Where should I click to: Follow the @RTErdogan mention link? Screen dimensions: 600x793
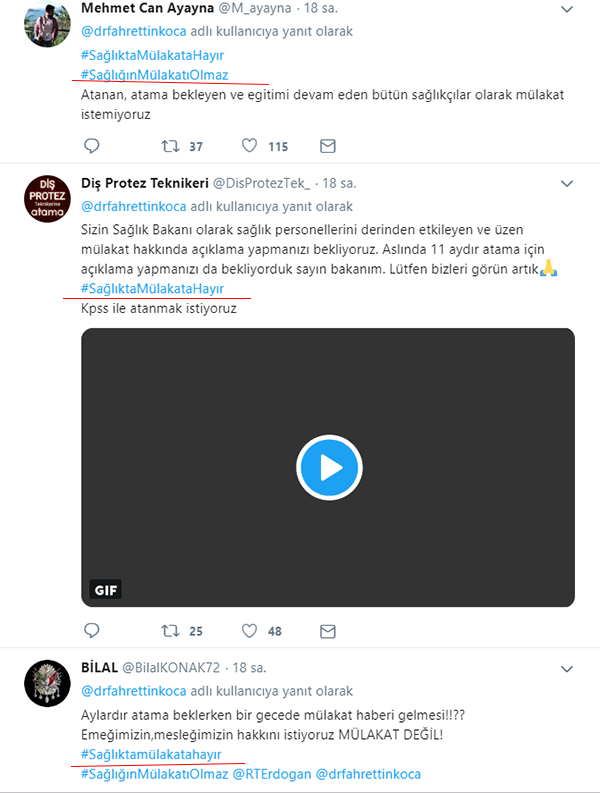(x=272, y=774)
